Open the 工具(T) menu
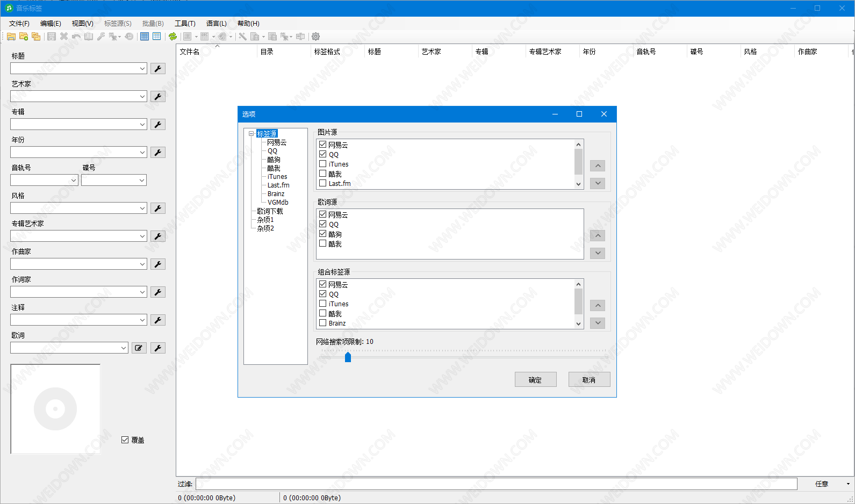Screen dimensions: 855x504 [185, 24]
